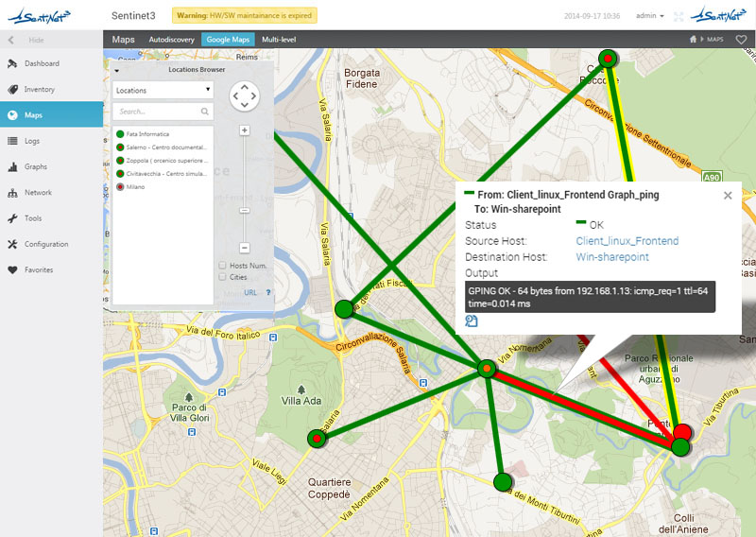Select Civitavecchia - Centro simula location

pos(162,174)
